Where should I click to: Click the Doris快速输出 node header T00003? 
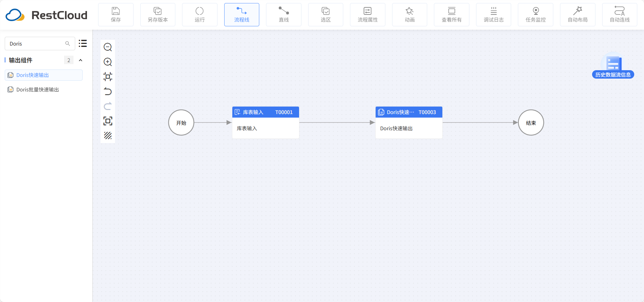point(409,112)
